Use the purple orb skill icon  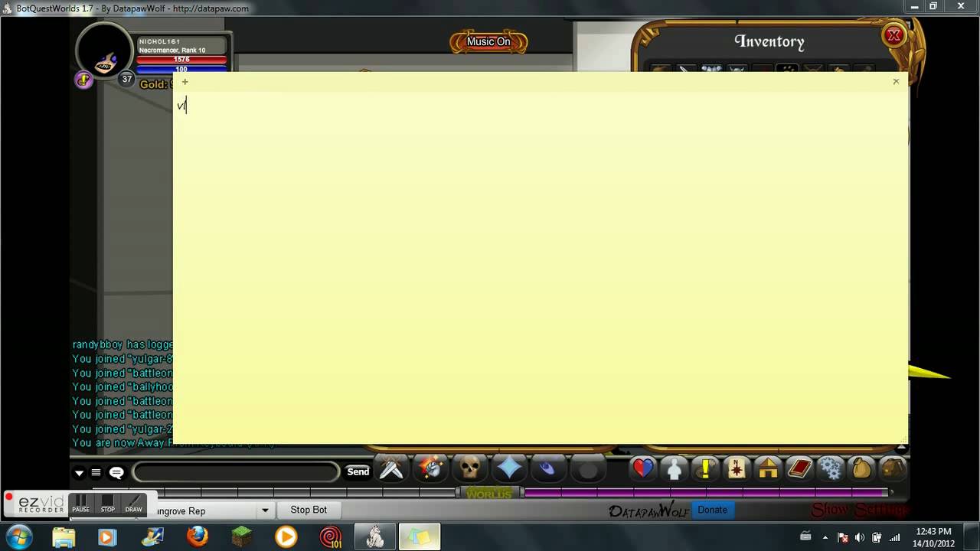[548, 468]
